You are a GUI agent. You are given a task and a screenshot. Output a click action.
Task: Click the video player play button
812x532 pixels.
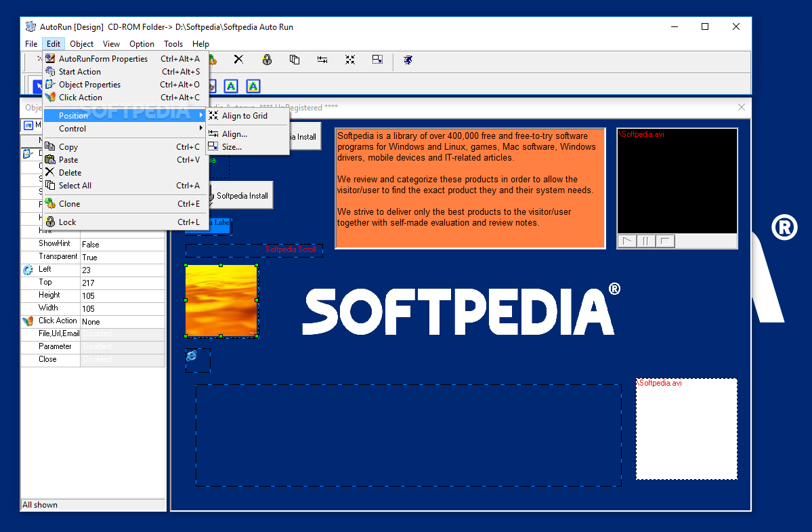(x=627, y=241)
